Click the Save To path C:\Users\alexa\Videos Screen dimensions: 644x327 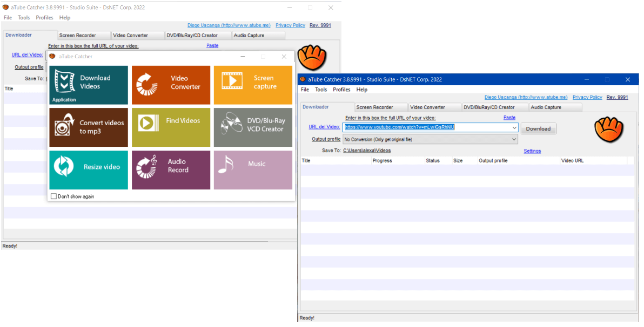367,151
